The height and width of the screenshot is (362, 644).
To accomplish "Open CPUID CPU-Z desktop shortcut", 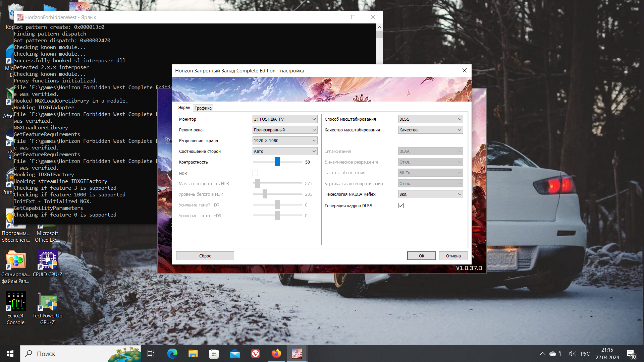I will coord(47,260).
